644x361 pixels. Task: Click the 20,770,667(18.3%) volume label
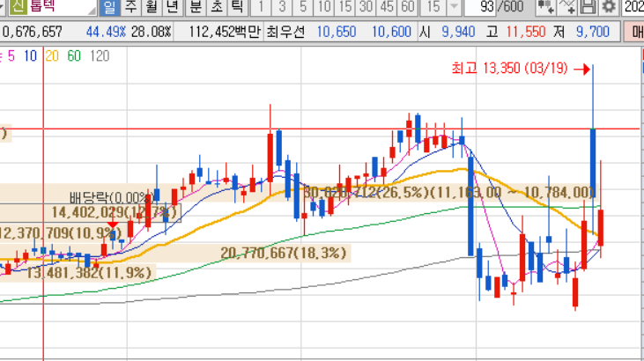(x=284, y=253)
